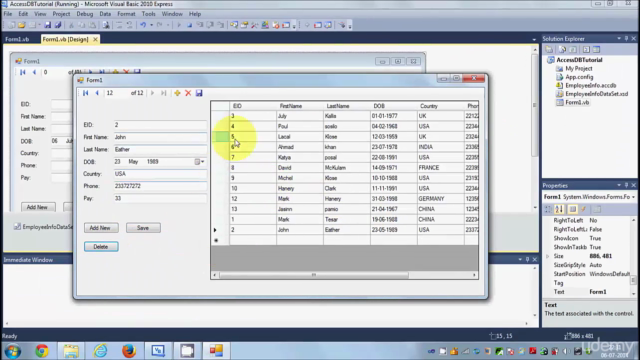Click the red X delete icon in navigator

point(188,93)
